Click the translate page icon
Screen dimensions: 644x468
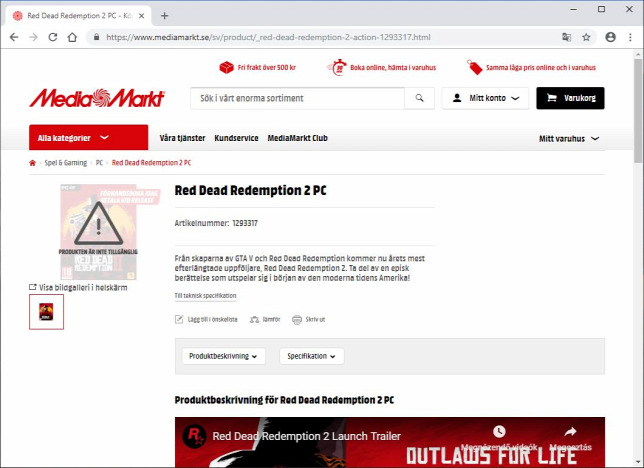(566, 37)
